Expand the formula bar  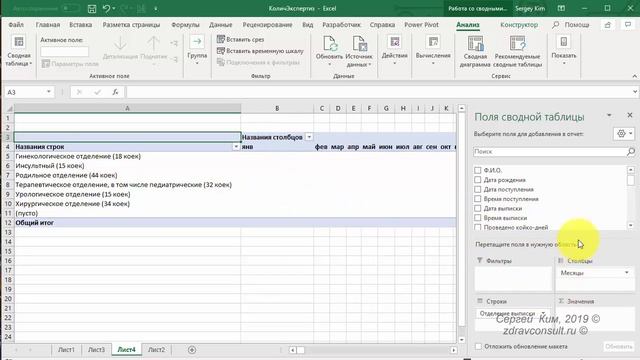[635, 92]
